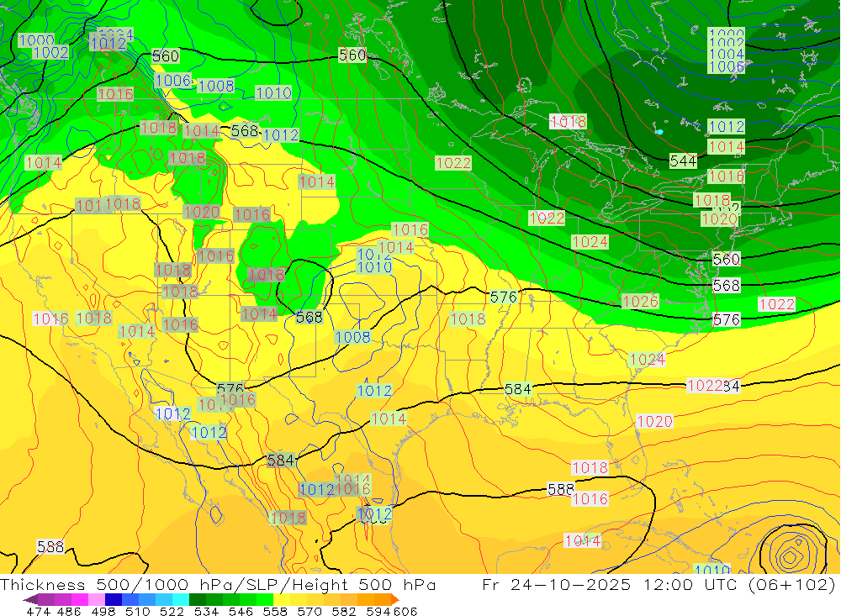The width and height of the screenshot is (841, 616).
Task: Click the blue 1004 isobar label
Action: click(x=727, y=54)
